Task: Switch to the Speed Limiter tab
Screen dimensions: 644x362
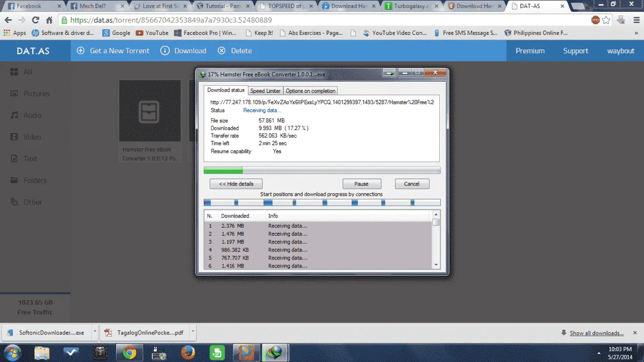Action: pyautogui.click(x=265, y=91)
